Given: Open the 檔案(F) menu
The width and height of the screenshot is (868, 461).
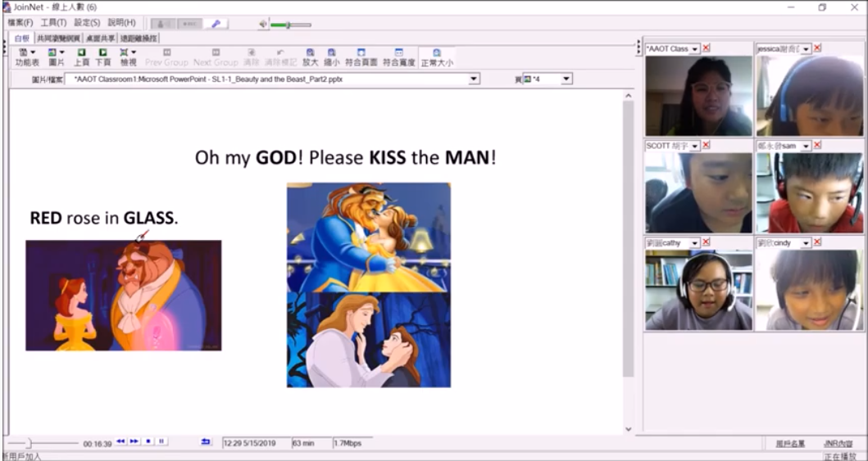Looking at the screenshot, I should 20,23.
